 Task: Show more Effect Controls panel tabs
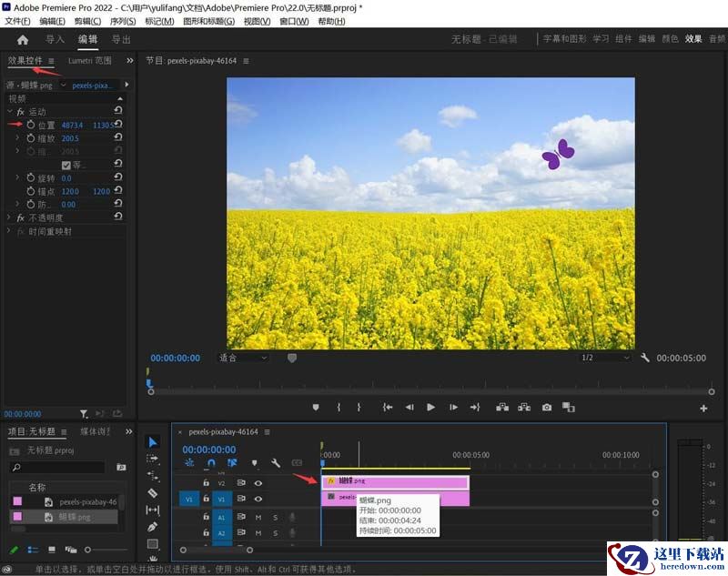click(x=129, y=60)
